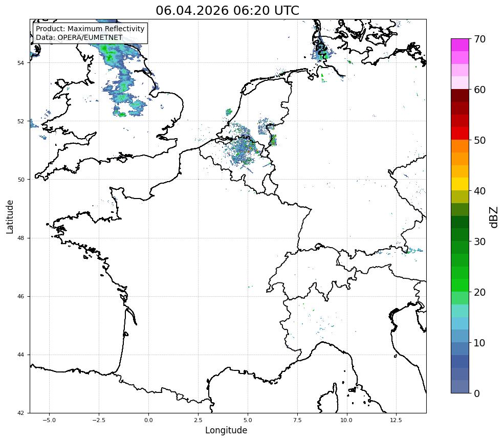Pick the magenta swatch at top of colorbar
This screenshot has height=440, width=504.
460,45
